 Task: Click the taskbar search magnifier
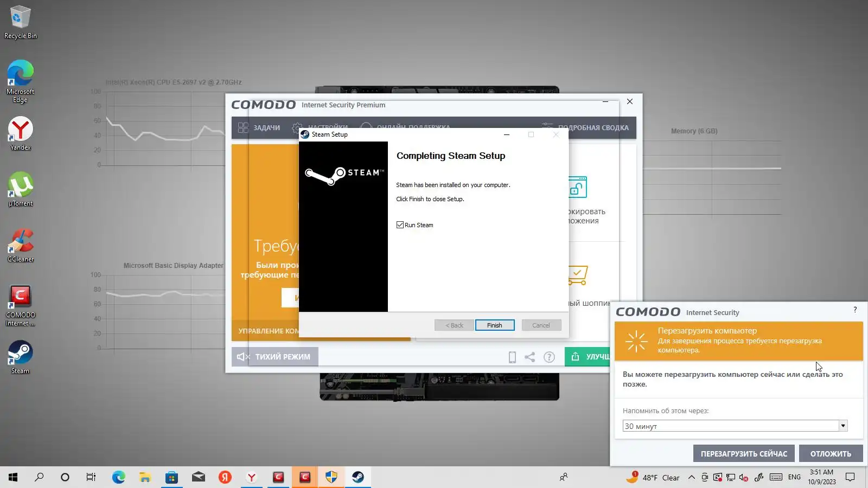[39, 477]
